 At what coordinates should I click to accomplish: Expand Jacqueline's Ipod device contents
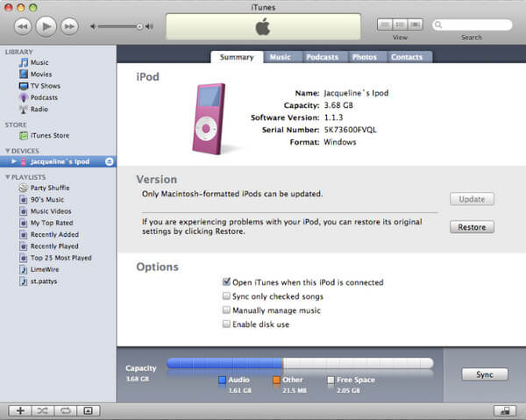tap(13, 161)
